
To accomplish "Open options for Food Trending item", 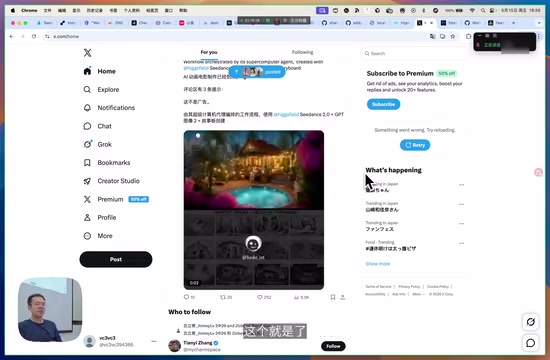I will [x=461, y=243].
